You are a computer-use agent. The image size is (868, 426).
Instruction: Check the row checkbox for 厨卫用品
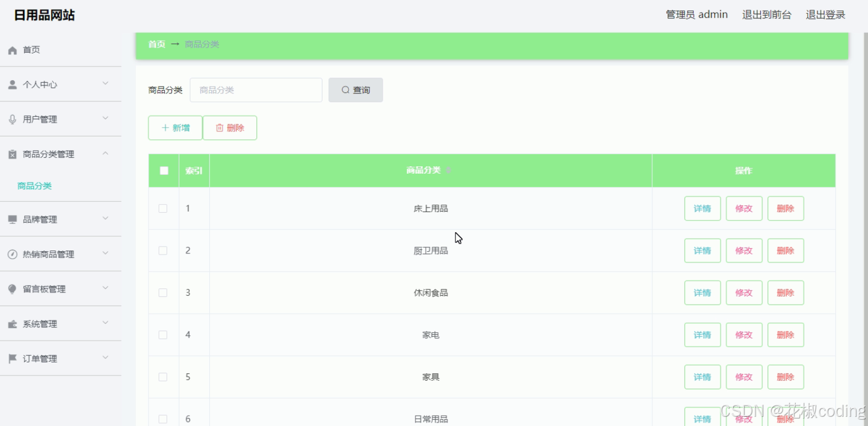pos(163,251)
